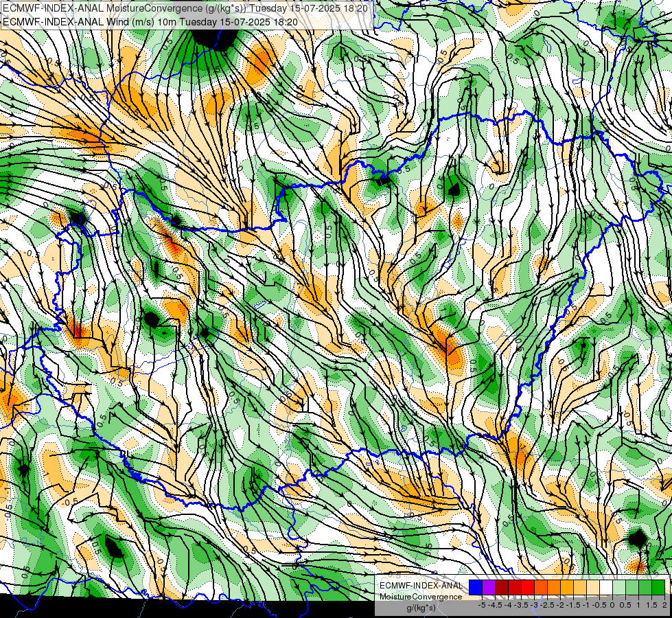Click MoistureConvergence label in the legend box

[421, 597]
